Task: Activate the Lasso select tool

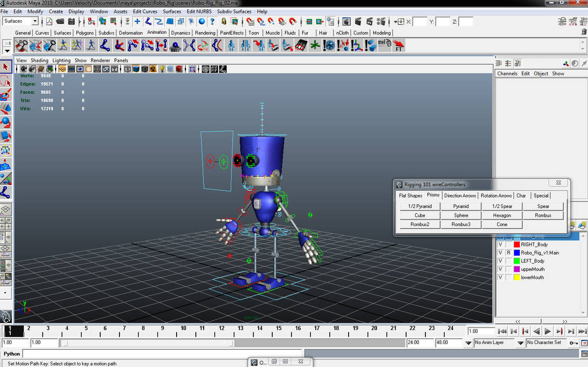Action: (5, 81)
